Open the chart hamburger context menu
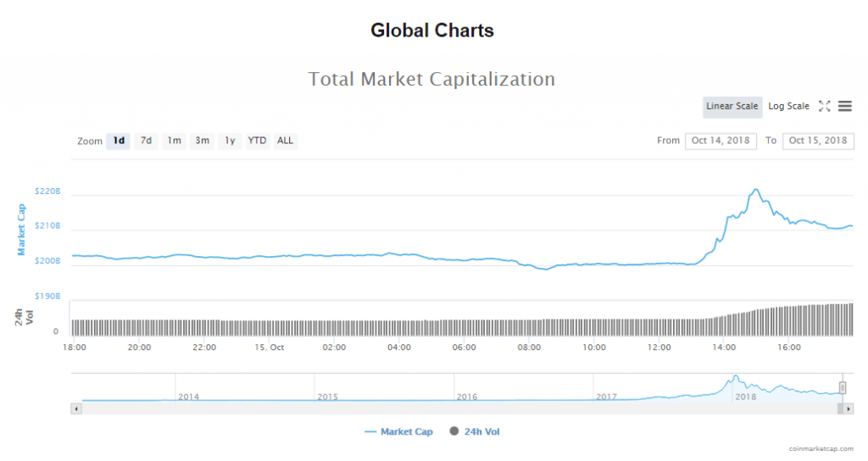The width and height of the screenshot is (868, 461). click(x=844, y=106)
